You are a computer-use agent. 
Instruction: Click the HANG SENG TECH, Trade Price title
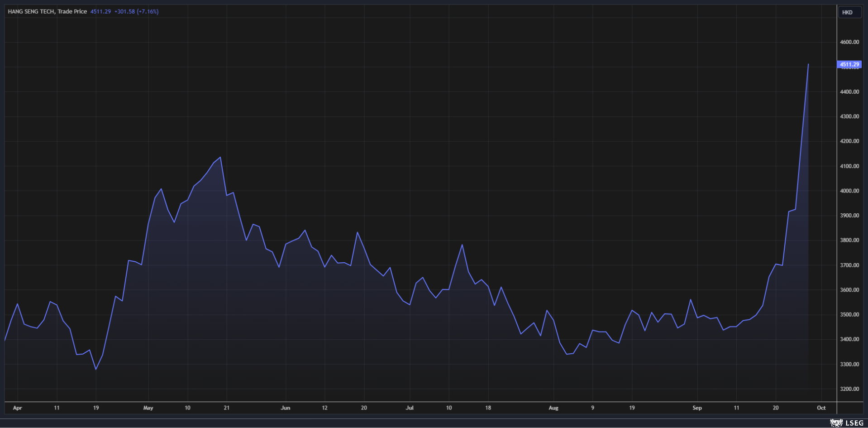[x=47, y=11]
